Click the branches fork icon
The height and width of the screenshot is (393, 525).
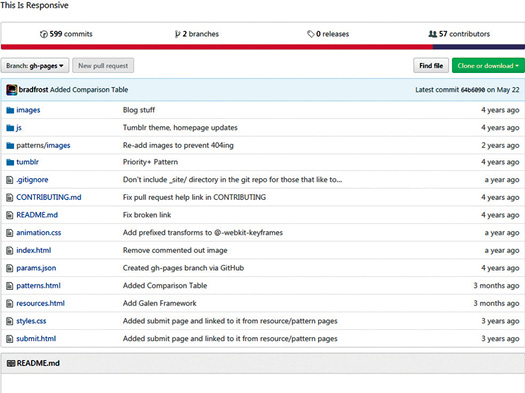tap(177, 34)
